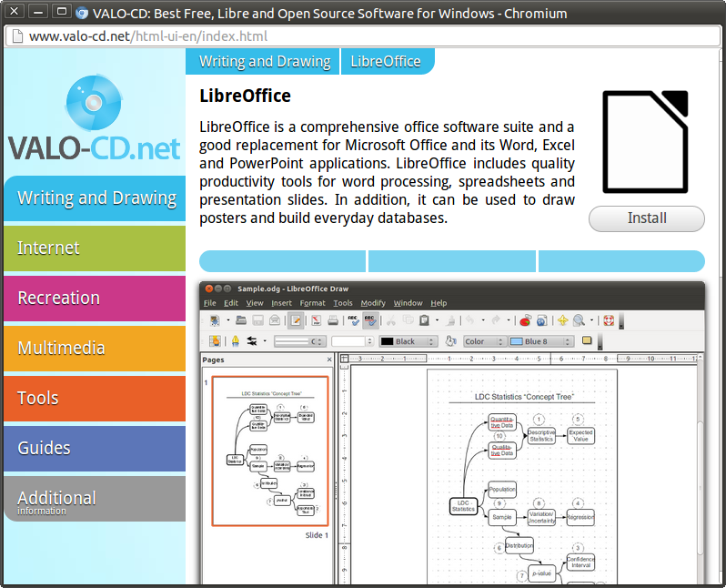Click the Hyperlink globe icon
726x588 pixels.
[541, 320]
